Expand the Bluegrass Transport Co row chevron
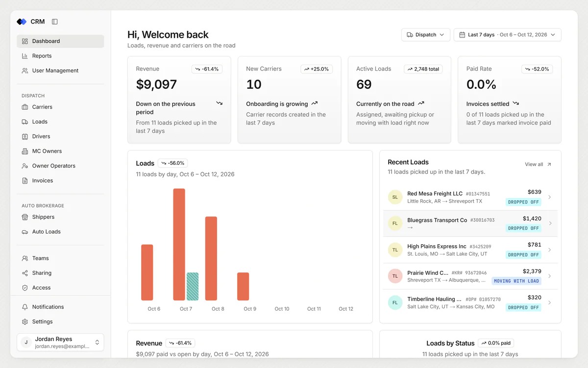The width and height of the screenshot is (588, 368). coord(550,223)
